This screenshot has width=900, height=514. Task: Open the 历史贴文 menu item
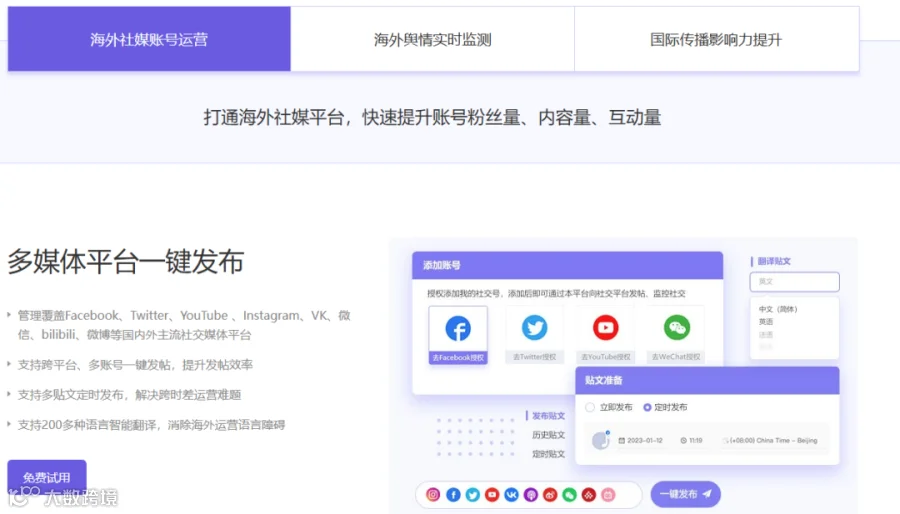(x=548, y=435)
